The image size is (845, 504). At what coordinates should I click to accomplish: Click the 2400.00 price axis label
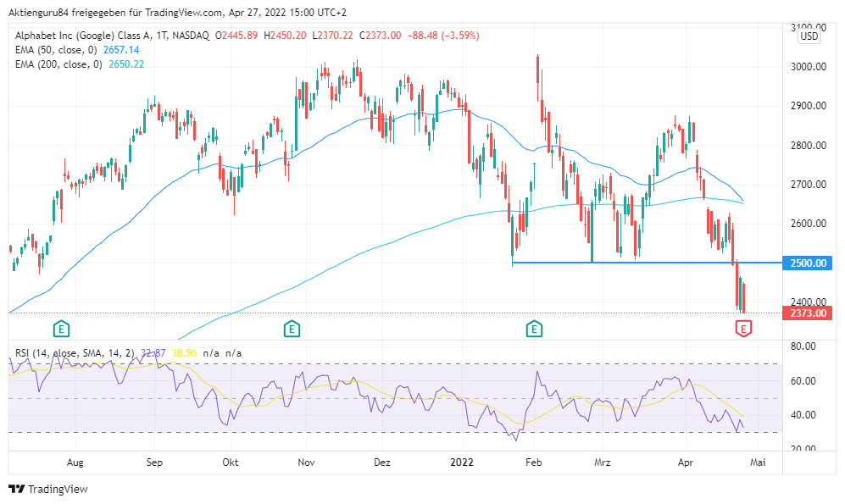(809, 302)
